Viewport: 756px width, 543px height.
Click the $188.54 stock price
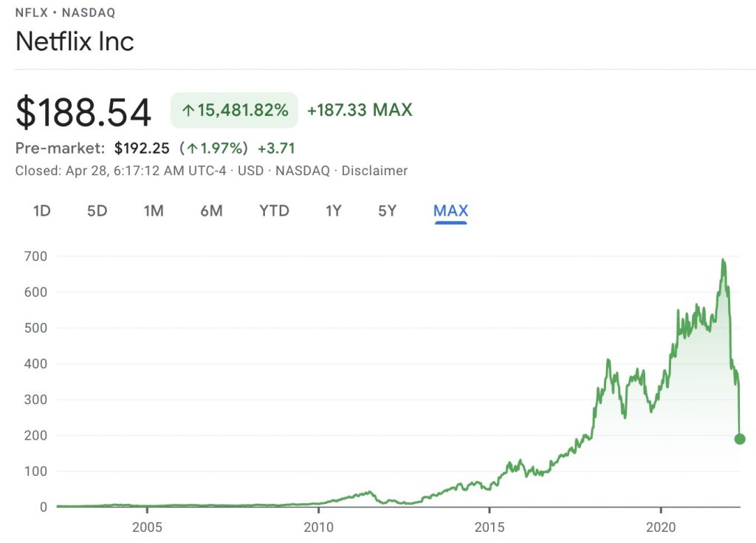[83, 112]
